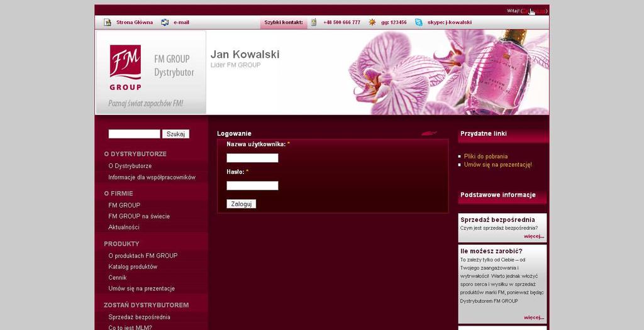644x330 pixels.
Task: Focus the Nazwa użytkownika field
Action: click(252, 158)
